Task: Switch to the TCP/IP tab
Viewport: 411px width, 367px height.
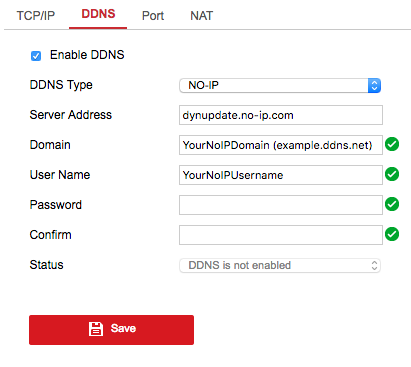Action: [36, 16]
